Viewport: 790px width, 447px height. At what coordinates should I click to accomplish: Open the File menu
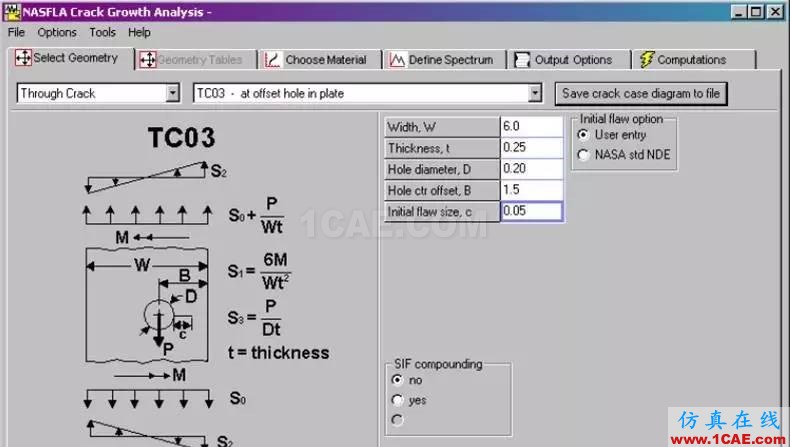click(16, 32)
